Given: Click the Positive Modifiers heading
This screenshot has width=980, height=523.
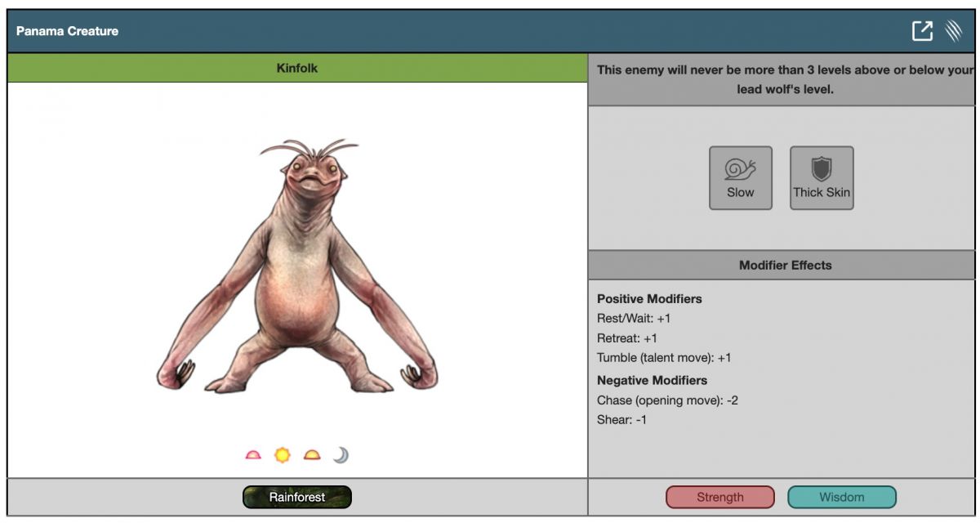Looking at the screenshot, I should pos(649,299).
